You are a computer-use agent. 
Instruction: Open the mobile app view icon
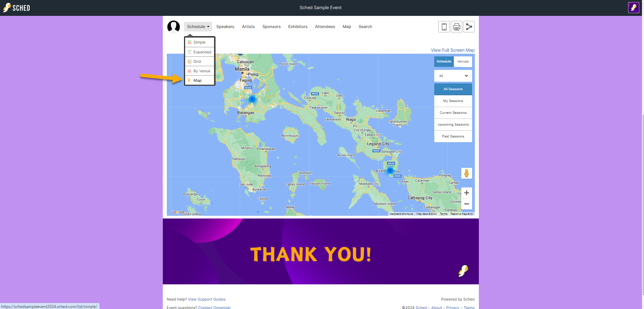pos(444,27)
